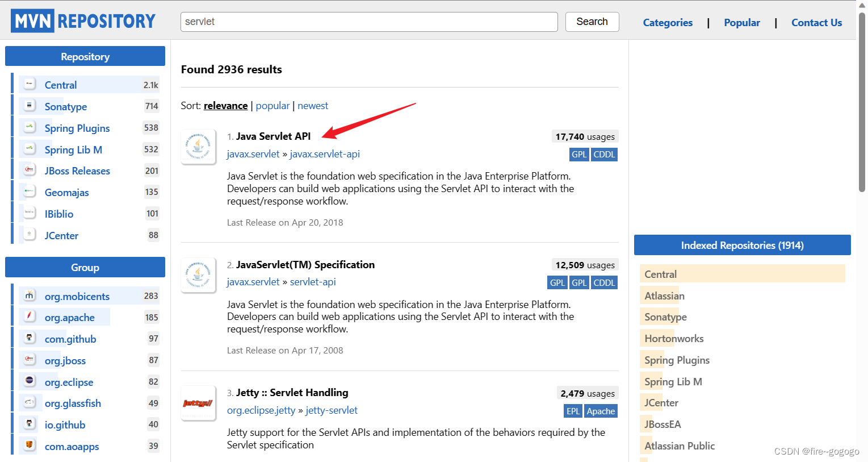Viewport: 868px width, 462px height.
Task: Open JBossEA in Indexed Repositories
Action: [x=662, y=424]
